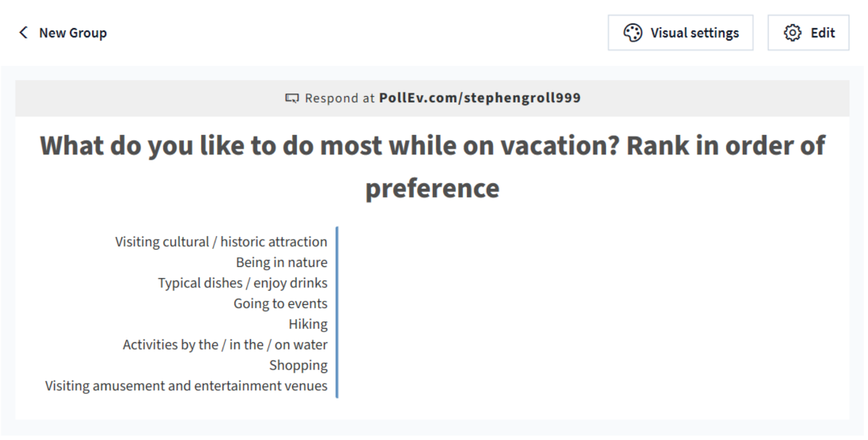The height and width of the screenshot is (440, 868).
Task: Pick 'Typical dishes / enjoy drinks' option
Action: pos(242,283)
